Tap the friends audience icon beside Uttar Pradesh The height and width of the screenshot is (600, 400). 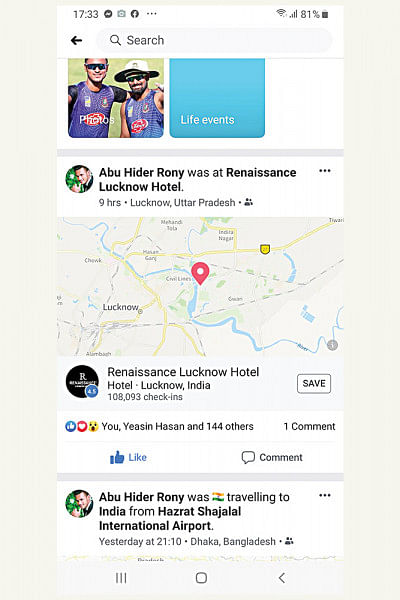pyautogui.click(x=248, y=202)
